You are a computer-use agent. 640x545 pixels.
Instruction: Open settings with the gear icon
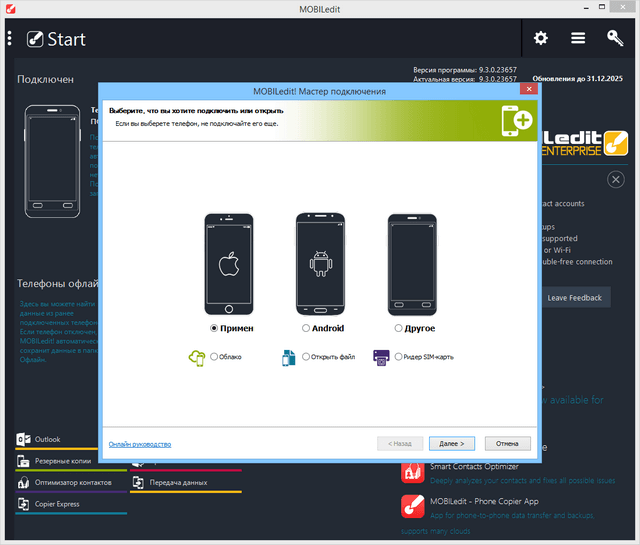coord(541,38)
